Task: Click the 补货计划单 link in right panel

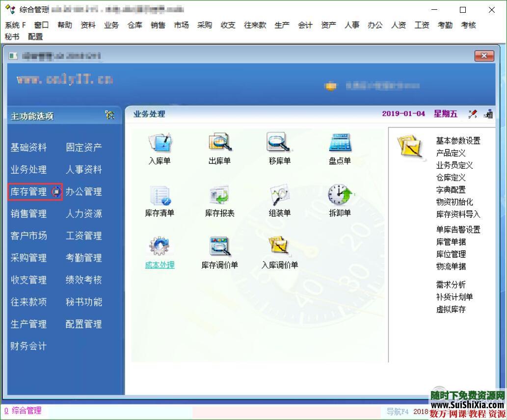Action: coord(455,297)
